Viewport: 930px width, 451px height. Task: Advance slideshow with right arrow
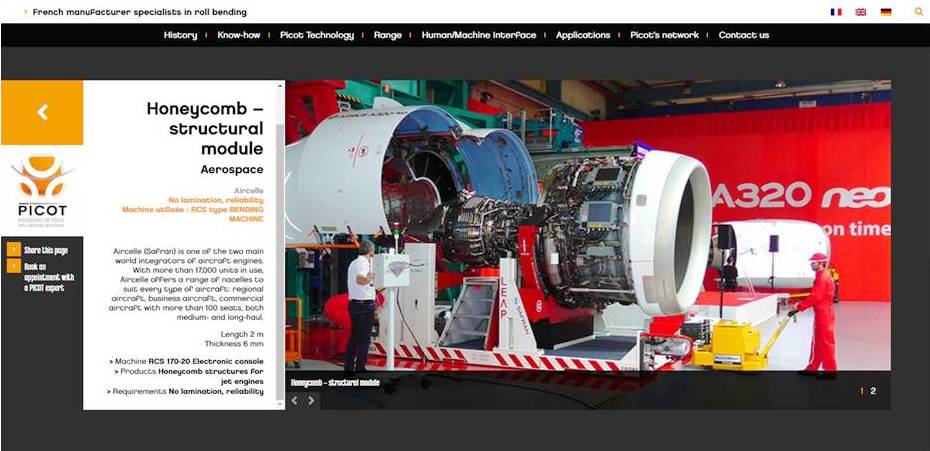311,400
